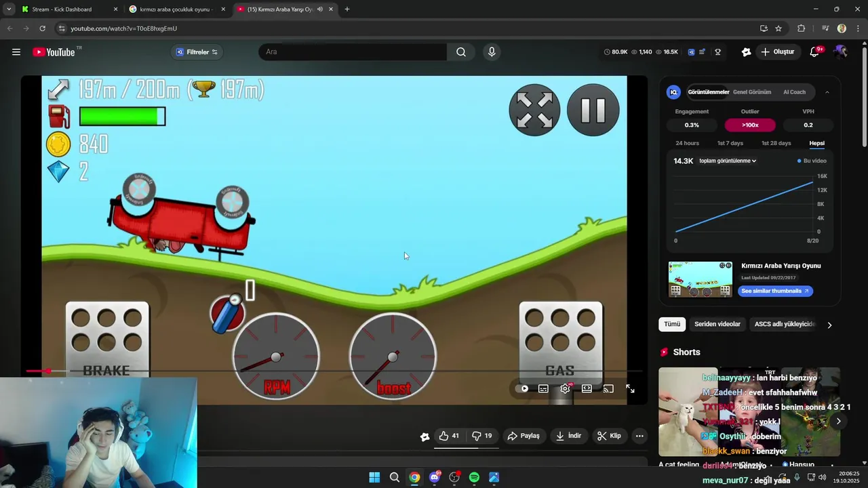Select the 1st 28 days range
The height and width of the screenshot is (488, 868).
coord(776,143)
